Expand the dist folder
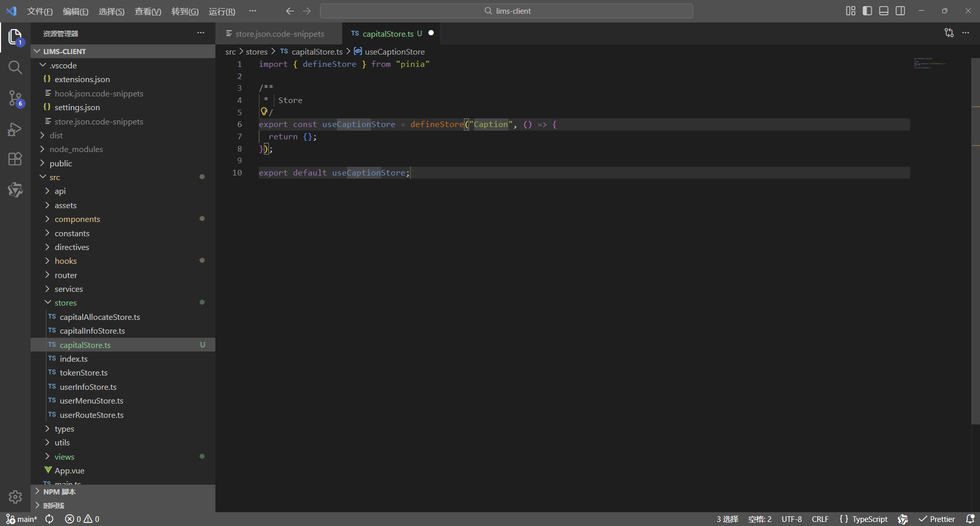 [x=123, y=135]
